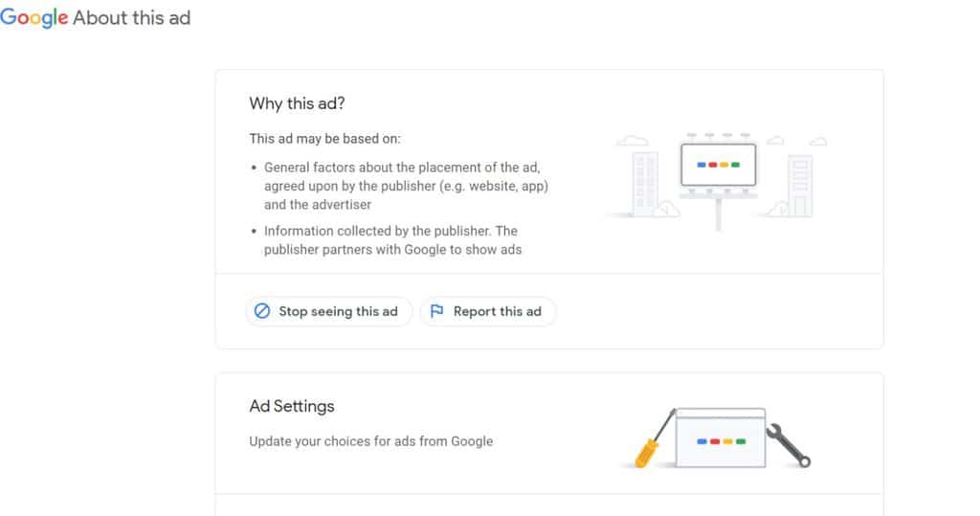Image resolution: width=980 pixels, height=516 pixels.
Task: Click the "About this ad" page title
Action: coord(132,18)
